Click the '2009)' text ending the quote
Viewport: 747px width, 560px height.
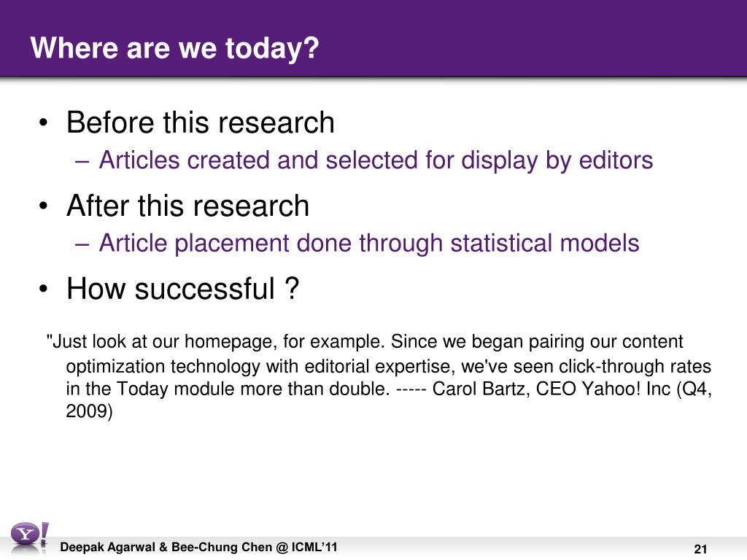point(89,411)
